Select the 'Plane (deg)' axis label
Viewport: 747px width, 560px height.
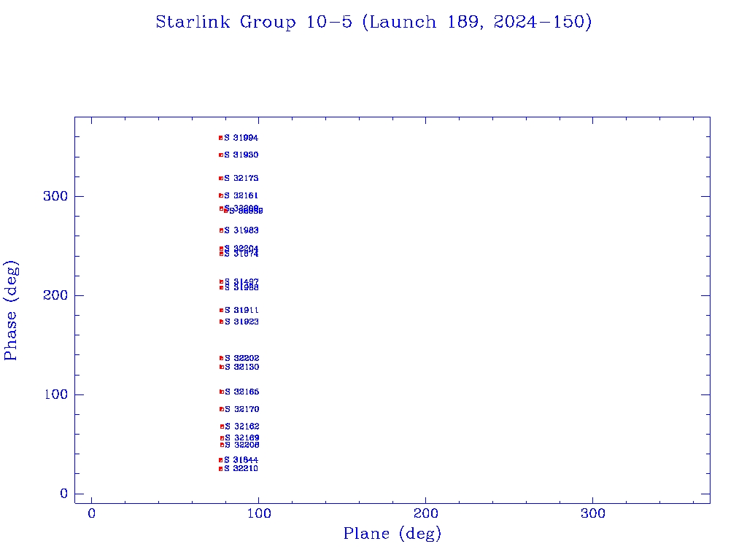point(392,533)
